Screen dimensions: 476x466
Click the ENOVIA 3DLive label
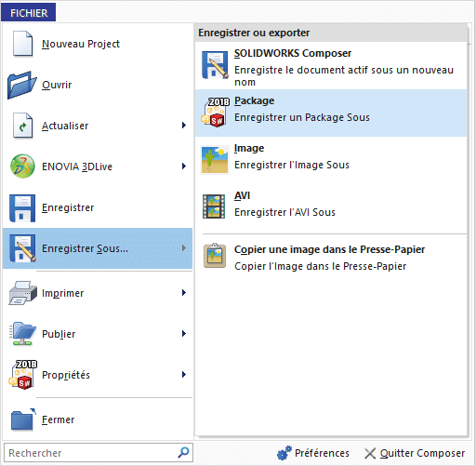77,166
